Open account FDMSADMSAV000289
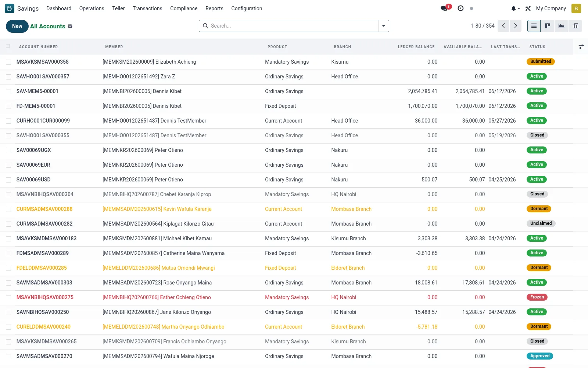This screenshot has height=368, width=588. coord(43,253)
